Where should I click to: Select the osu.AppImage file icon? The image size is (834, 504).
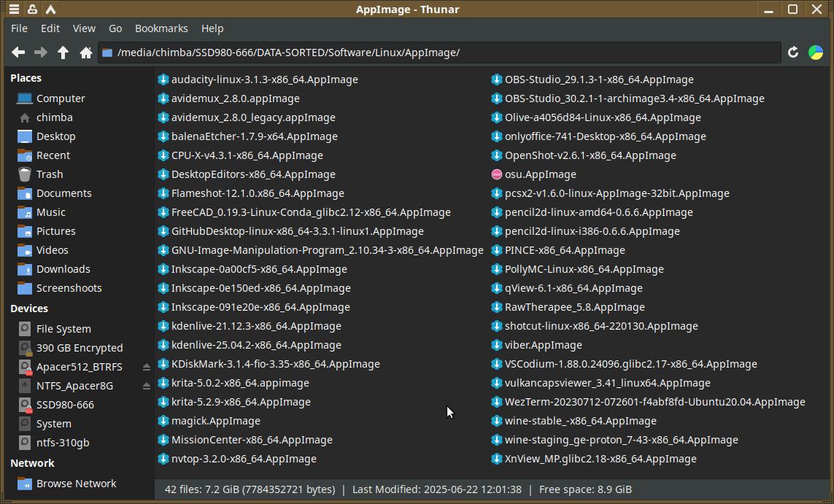497,174
